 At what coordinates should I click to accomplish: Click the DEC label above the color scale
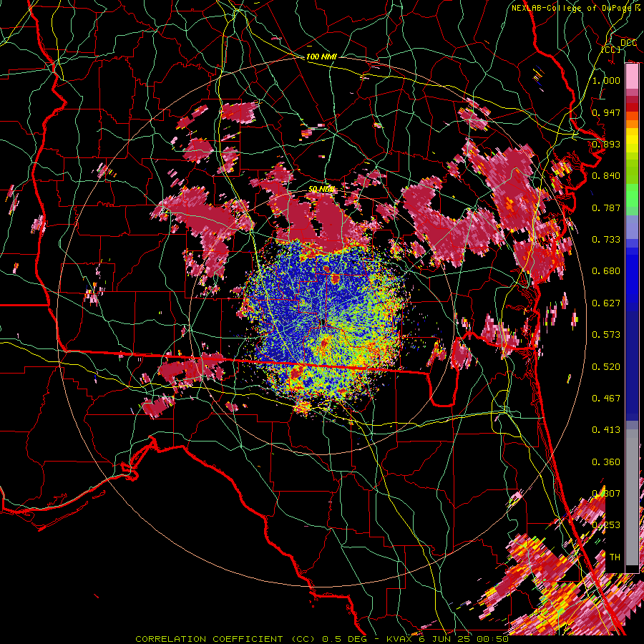tap(628, 43)
